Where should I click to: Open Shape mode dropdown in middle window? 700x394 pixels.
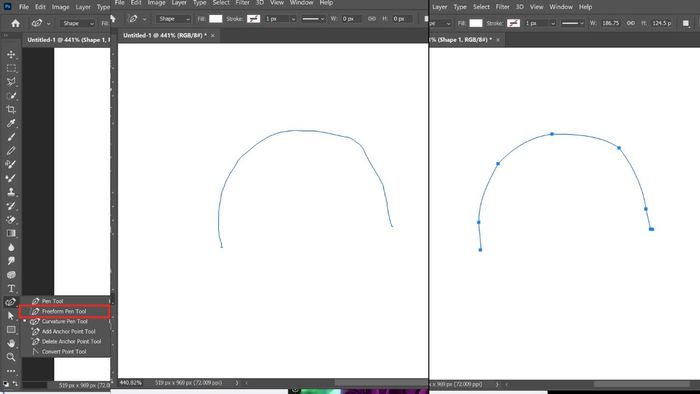[173, 19]
